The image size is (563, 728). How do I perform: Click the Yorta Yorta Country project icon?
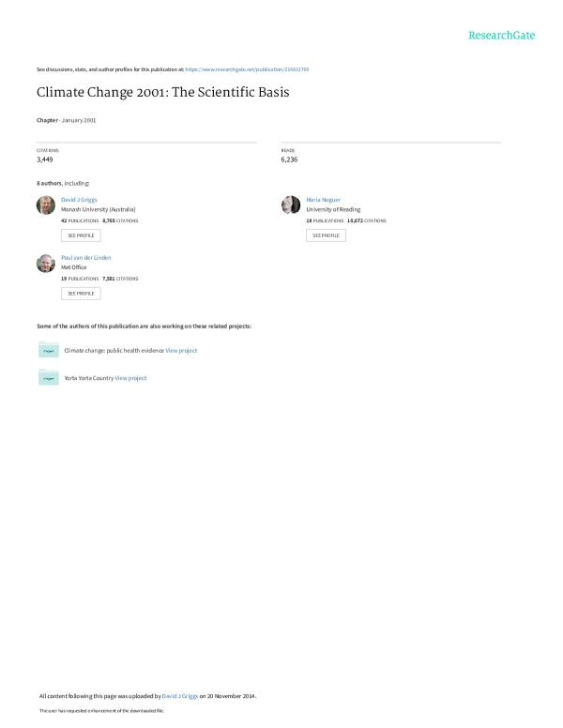click(x=49, y=377)
